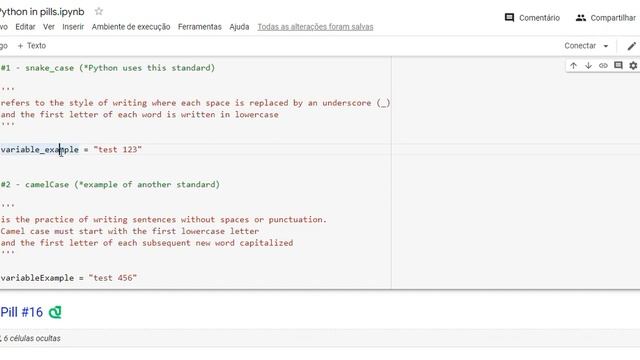The image size is (640, 360).
Task: Click the Conectar button
Action: (x=580, y=46)
